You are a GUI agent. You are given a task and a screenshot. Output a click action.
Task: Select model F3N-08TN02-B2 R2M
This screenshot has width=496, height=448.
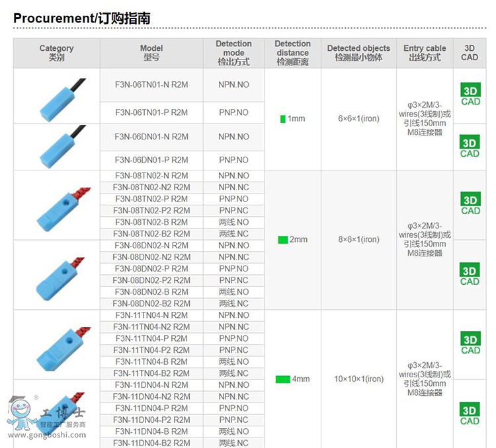[x=151, y=234]
